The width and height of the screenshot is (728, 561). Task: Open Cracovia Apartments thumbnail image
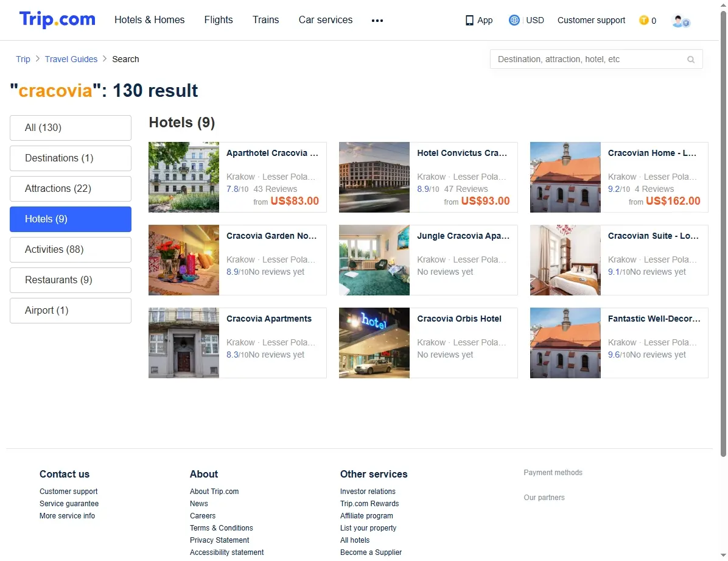pyautogui.click(x=184, y=342)
